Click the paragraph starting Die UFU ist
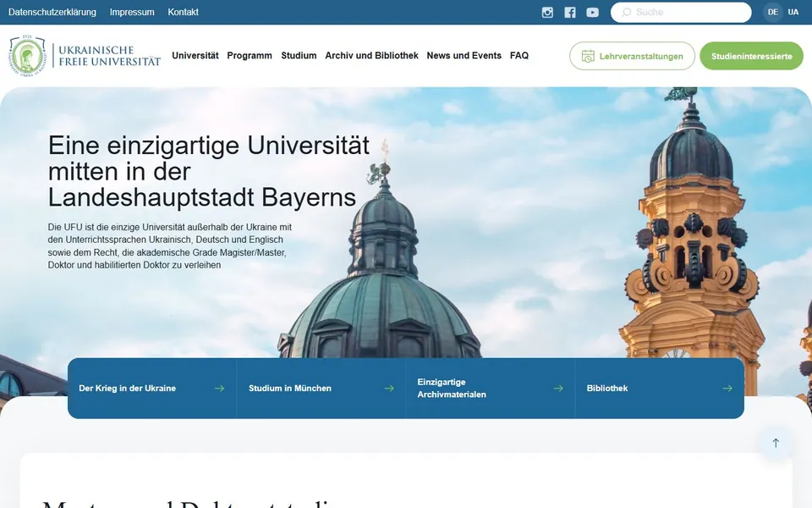 coord(170,246)
